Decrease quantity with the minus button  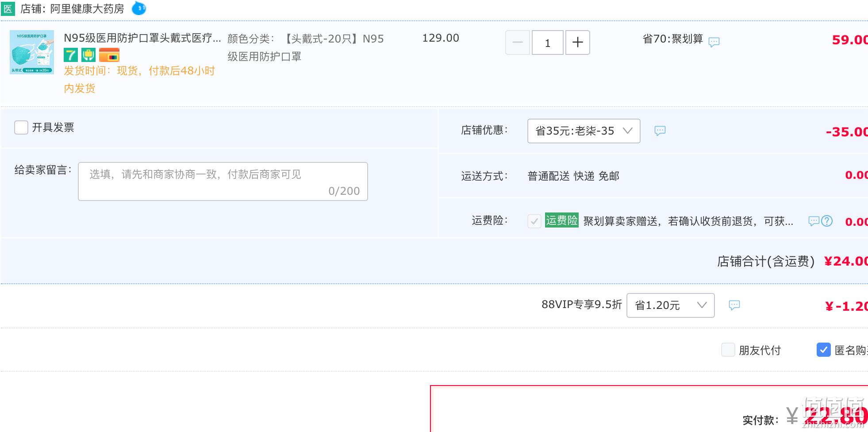coord(518,42)
